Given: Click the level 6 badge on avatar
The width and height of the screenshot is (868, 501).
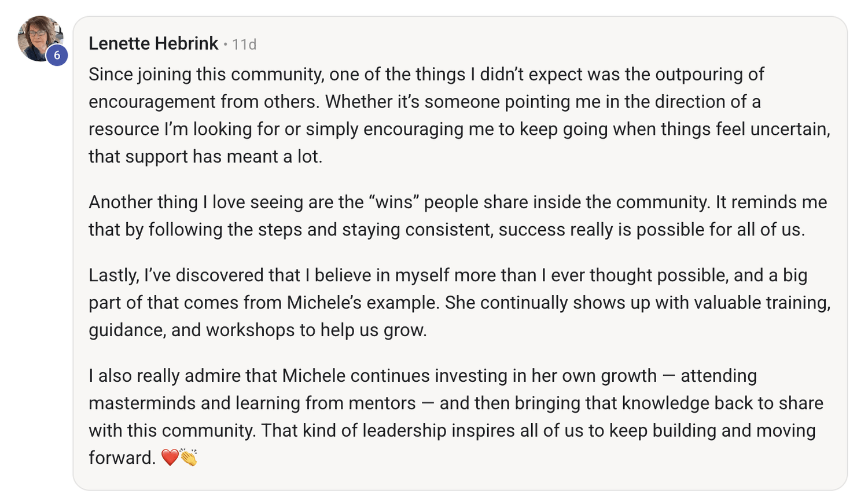Looking at the screenshot, I should 57,56.
